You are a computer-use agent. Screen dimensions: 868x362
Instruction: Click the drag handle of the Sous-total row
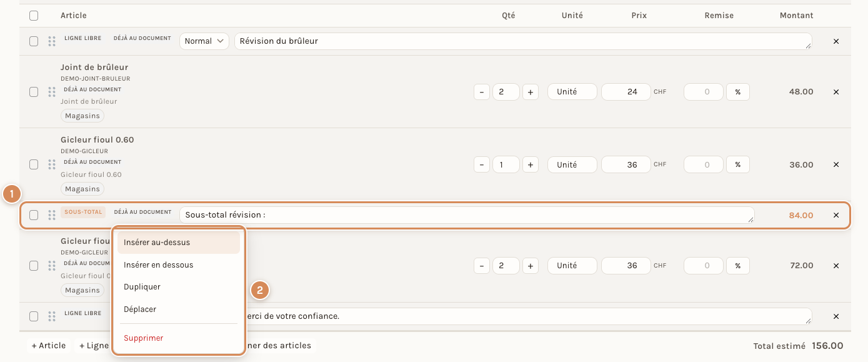point(52,215)
